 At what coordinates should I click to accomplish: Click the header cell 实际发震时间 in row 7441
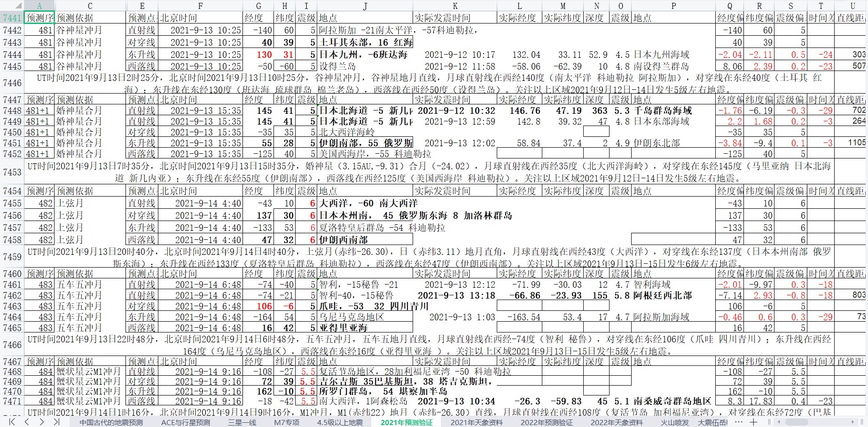[455, 18]
